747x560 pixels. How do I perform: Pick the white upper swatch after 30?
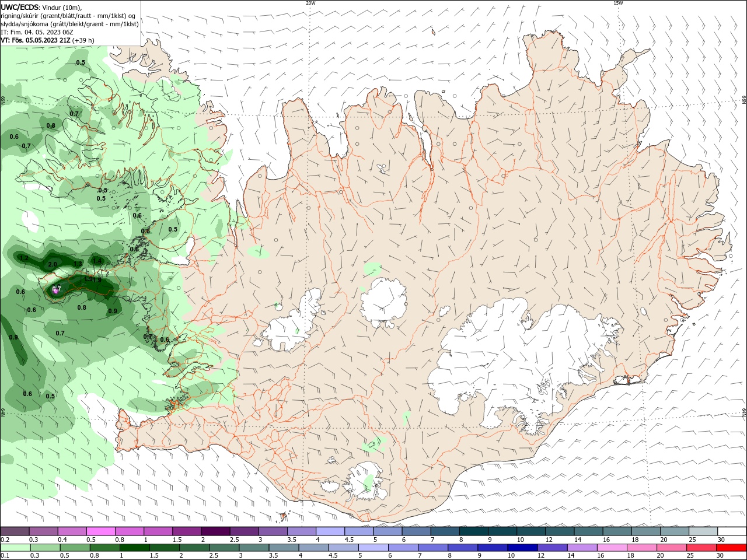point(732,531)
